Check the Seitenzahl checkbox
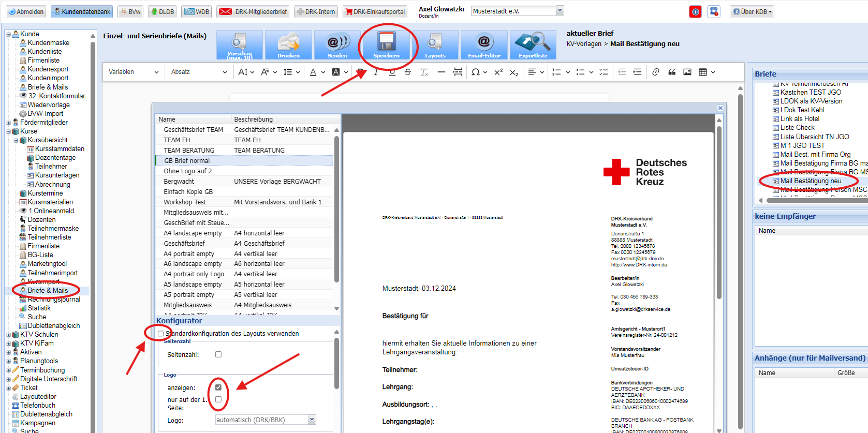The height and width of the screenshot is (433, 868). coord(218,354)
